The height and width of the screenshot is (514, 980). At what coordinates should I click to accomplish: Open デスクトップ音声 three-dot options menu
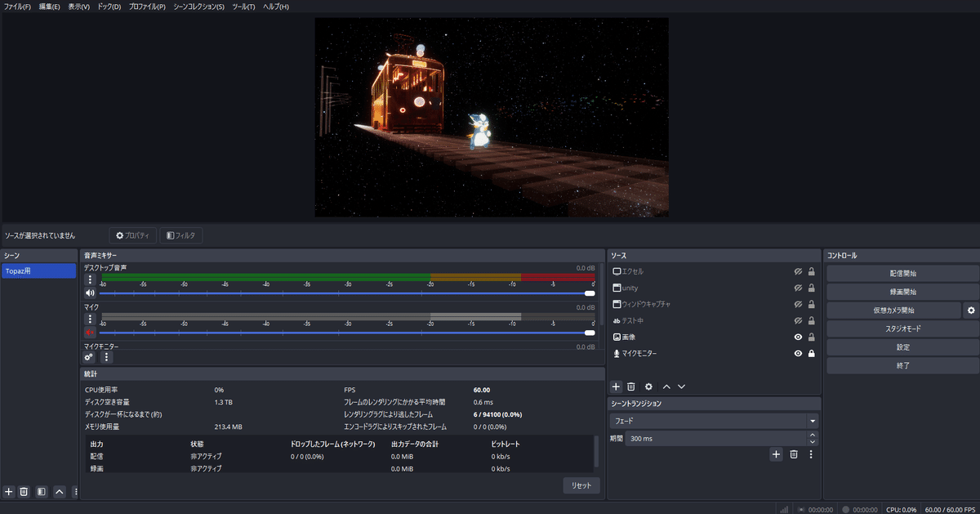tap(90, 279)
